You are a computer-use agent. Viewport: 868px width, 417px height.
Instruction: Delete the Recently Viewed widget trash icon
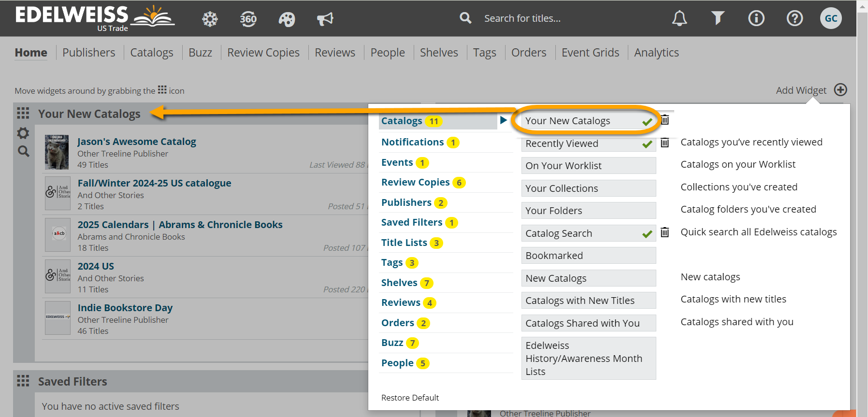665,142
